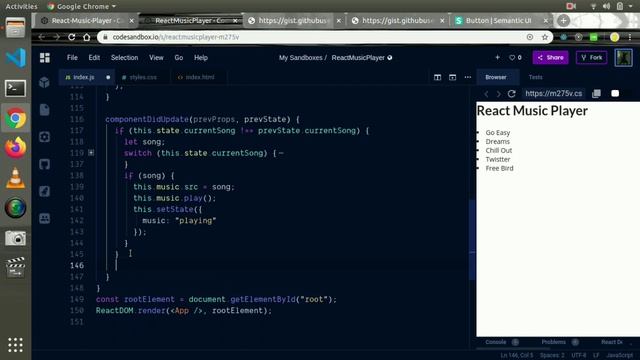This screenshot has height=360, width=640.
Task: Play the Dreams song
Action: point(498,142)
